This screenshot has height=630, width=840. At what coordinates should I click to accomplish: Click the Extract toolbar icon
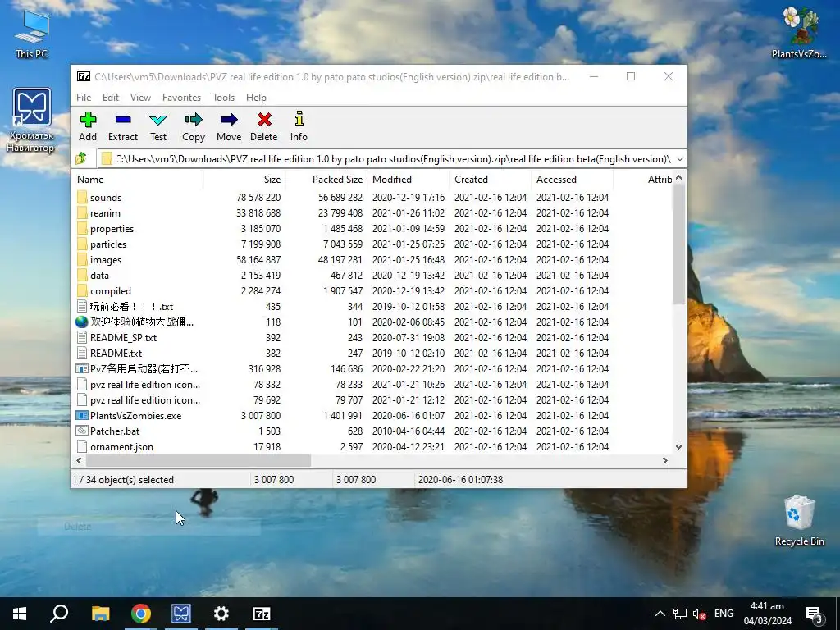pos(123,120)
